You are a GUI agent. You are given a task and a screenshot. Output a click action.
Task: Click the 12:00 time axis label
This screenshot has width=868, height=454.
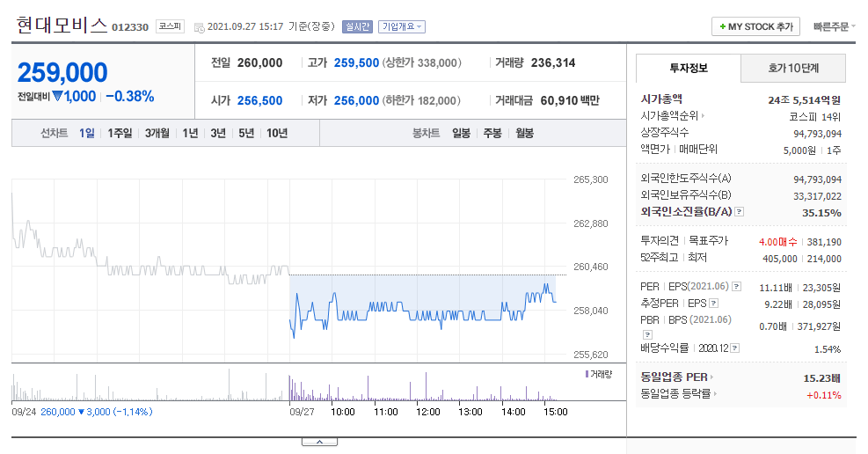point(428,412)
